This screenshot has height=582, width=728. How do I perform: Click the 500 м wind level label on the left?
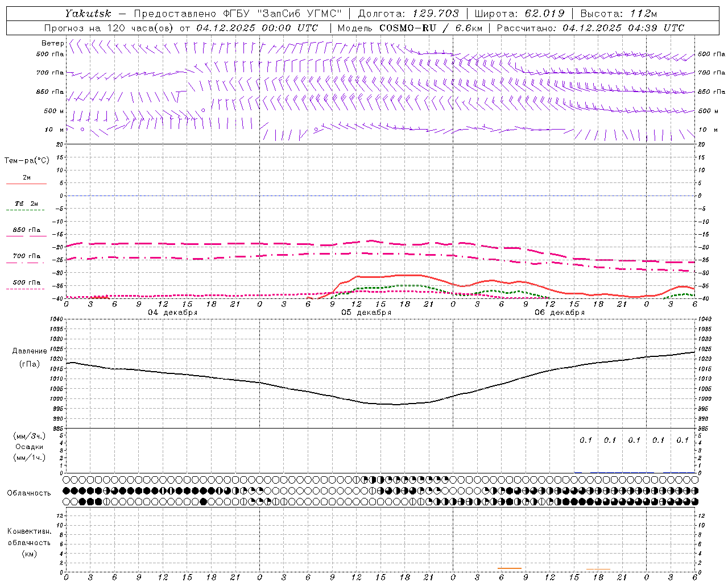[x=54, y=111]
